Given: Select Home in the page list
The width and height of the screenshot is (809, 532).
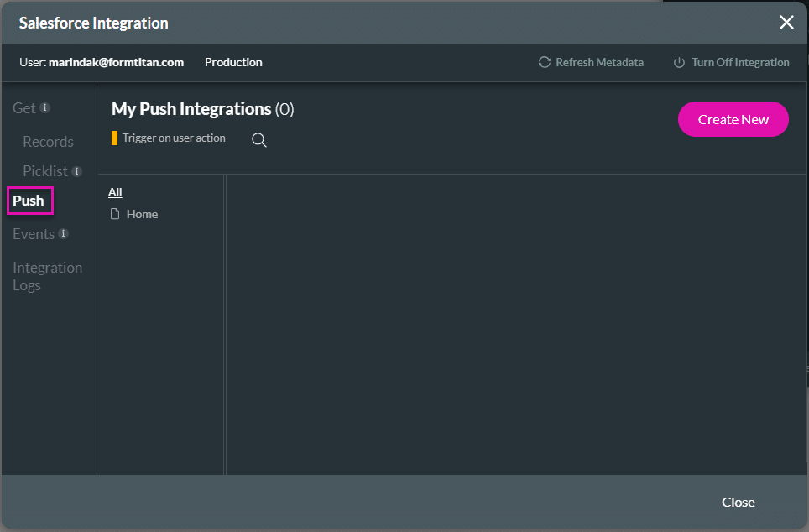Looking at the screenshot, I should pos(143,214).
